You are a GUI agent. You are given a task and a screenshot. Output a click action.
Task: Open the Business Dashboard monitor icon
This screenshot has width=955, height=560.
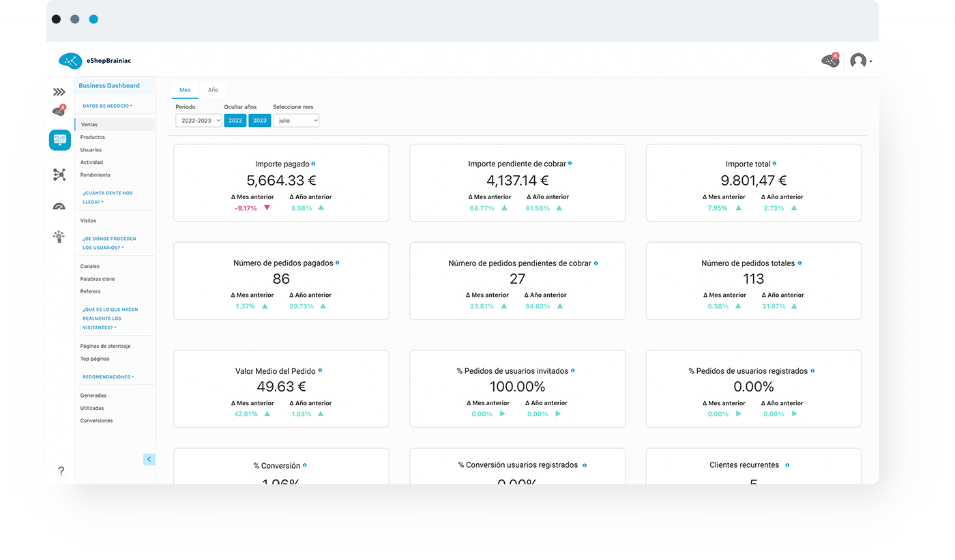[x=59, y=140]
